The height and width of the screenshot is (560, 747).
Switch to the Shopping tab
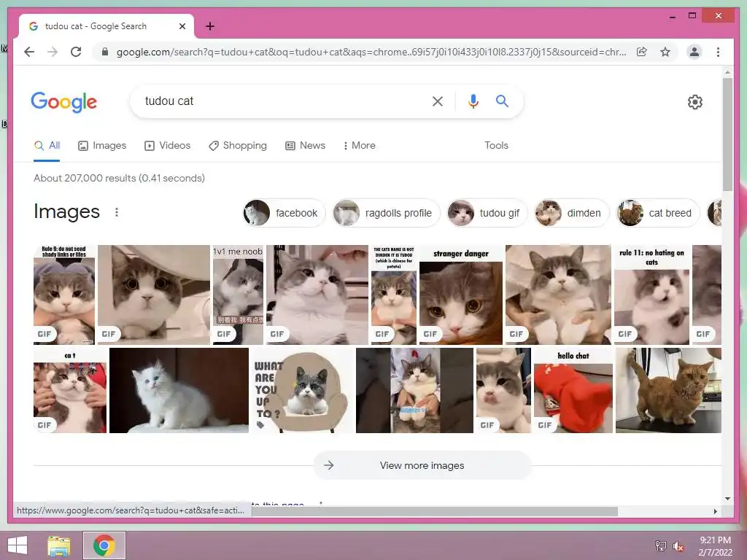[238, 146]
